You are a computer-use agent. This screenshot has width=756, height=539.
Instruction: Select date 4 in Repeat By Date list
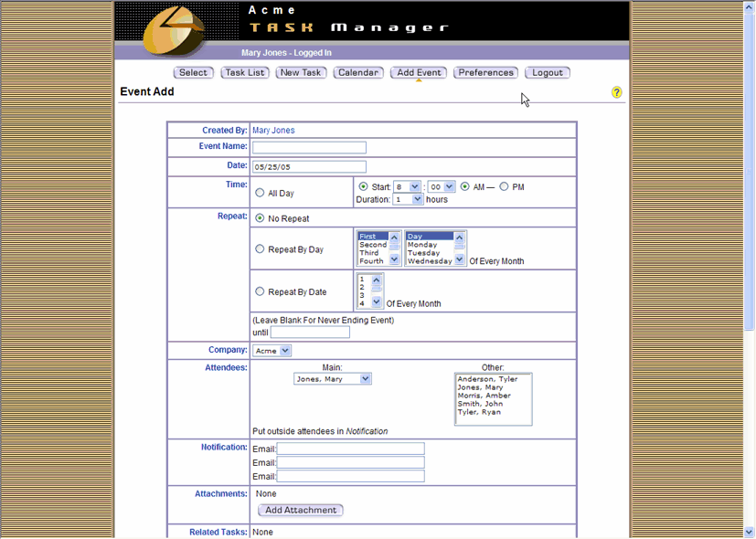coord(364,303)
